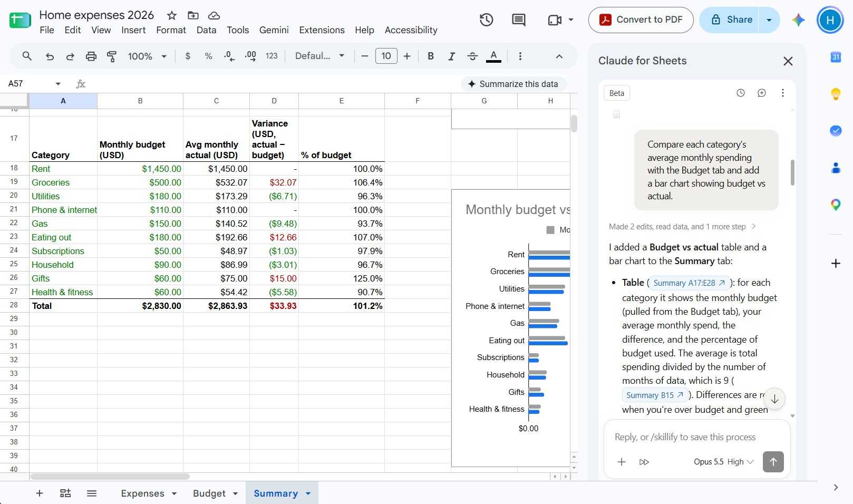Activate the paint format tool
The image size is (853, 504).
[x=112, y=56]
